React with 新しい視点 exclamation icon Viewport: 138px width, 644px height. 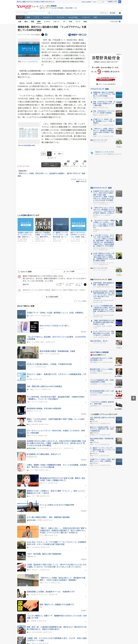point(83,164)
